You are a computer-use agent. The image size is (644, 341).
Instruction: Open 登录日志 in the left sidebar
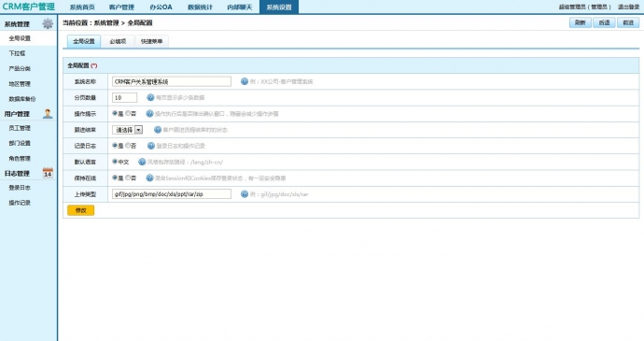(x=20, y=188)
